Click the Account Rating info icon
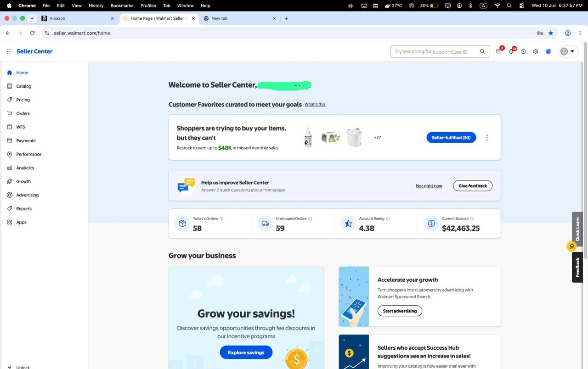Viewport: 588px width, 369px height. 388,218
